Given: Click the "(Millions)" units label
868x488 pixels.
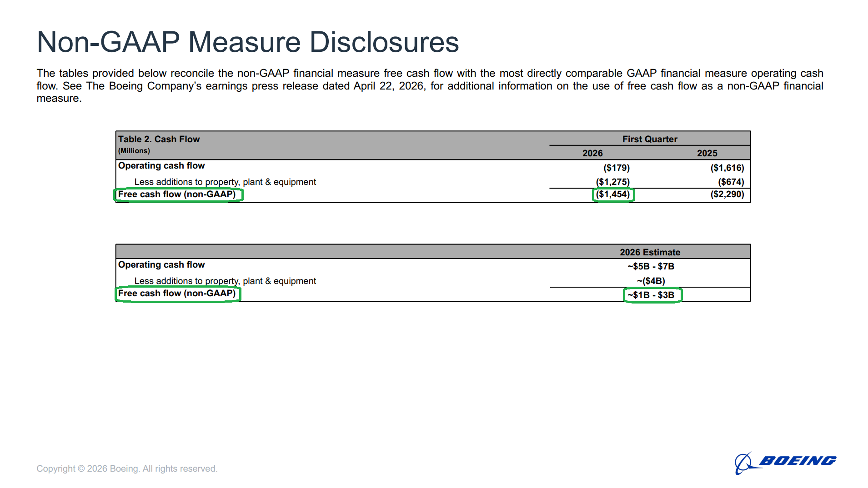Looking at the screenshot, I should (x=134, y=151).
